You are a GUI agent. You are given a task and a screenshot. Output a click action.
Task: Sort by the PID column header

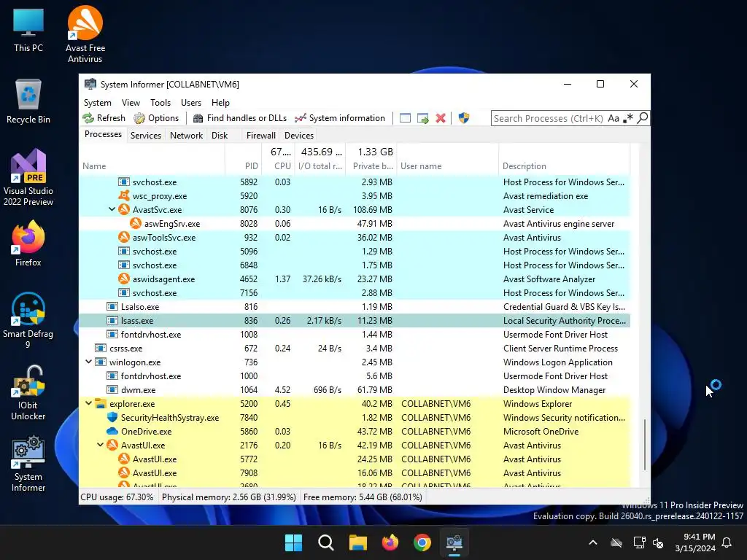coord(243,166)
